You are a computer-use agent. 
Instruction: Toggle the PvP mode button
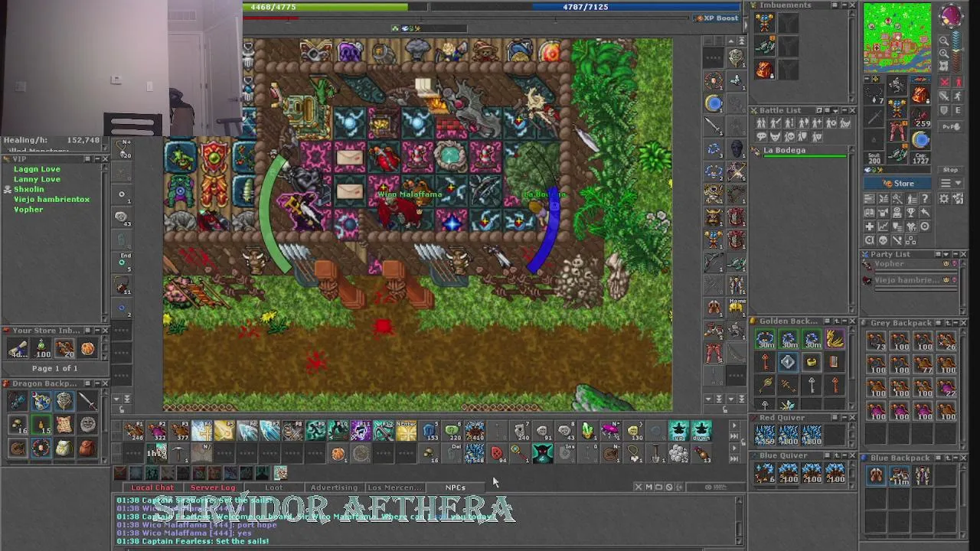[951, 126]
